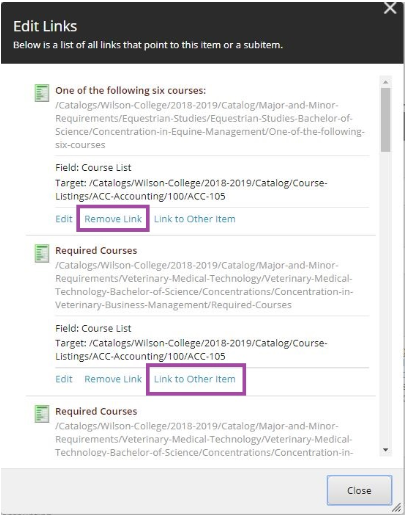
Task: Click Edit under the first 'Required Courses' entry
Action: click(64, 379)
